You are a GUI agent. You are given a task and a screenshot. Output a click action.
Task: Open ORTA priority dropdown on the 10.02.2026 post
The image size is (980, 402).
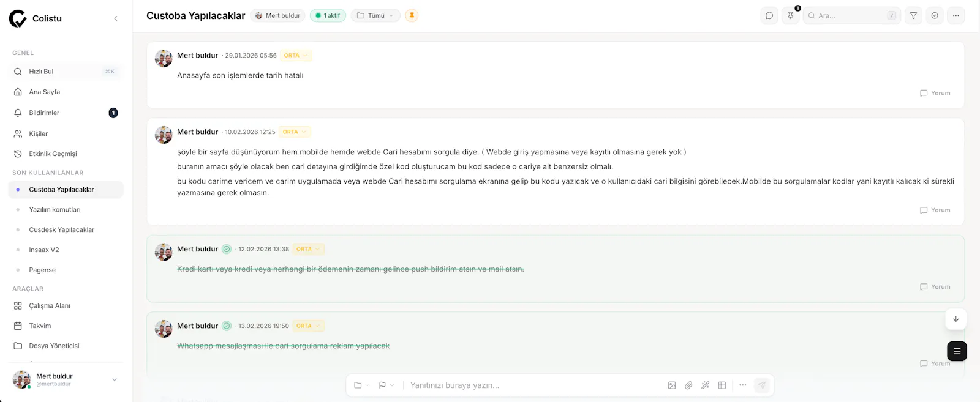295,132
